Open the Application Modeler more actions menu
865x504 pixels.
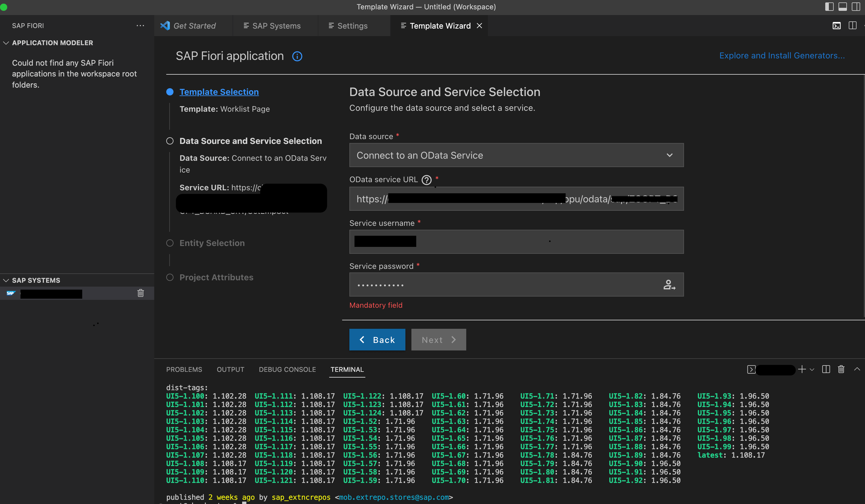point(140,25)
